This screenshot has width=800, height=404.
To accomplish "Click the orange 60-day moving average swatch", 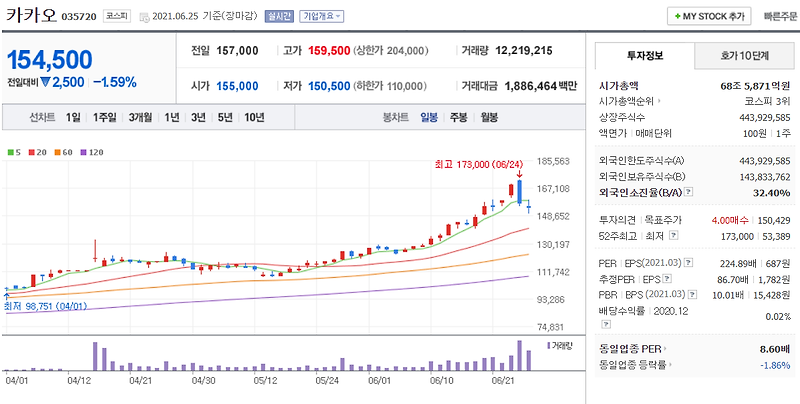I will point(57,152).
